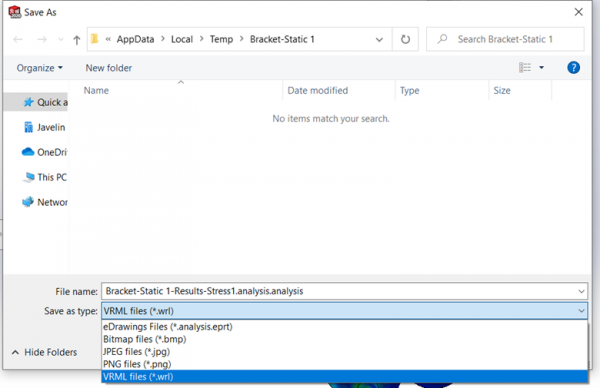Open the Organize menu
Viewport: 600px width, 388px height.
coord(39,68)
